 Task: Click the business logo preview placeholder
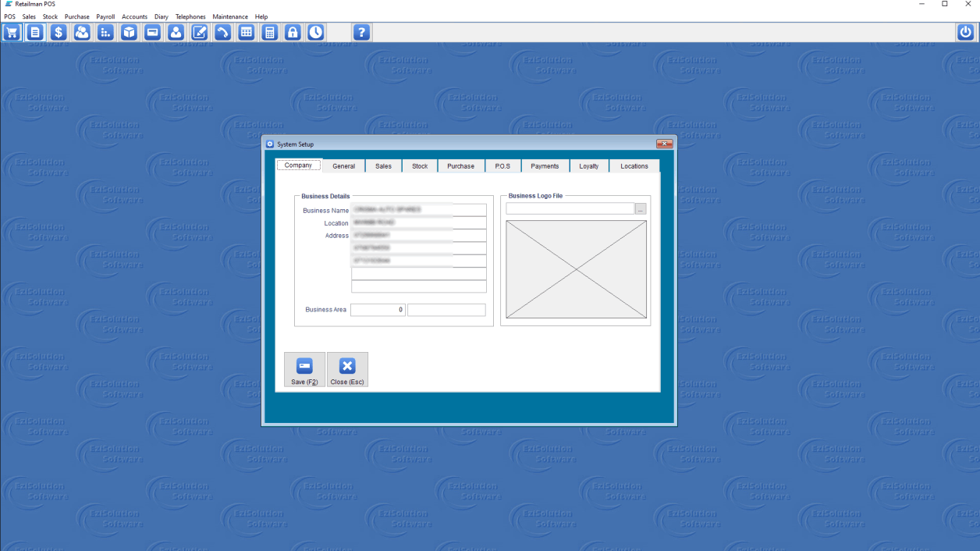tap(577, 269)
